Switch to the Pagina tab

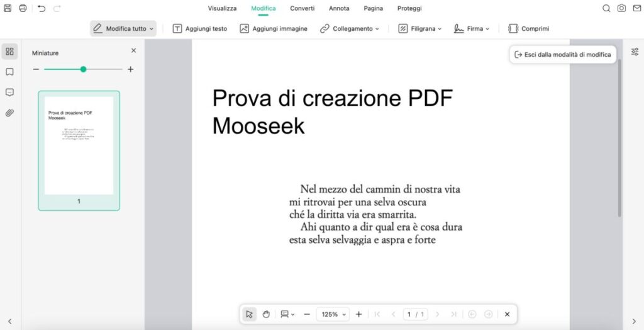374,8
